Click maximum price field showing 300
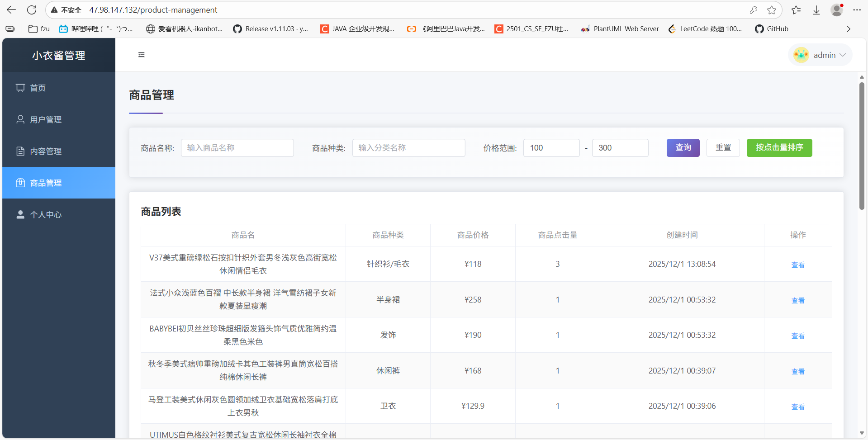 [x=620, y=148]
